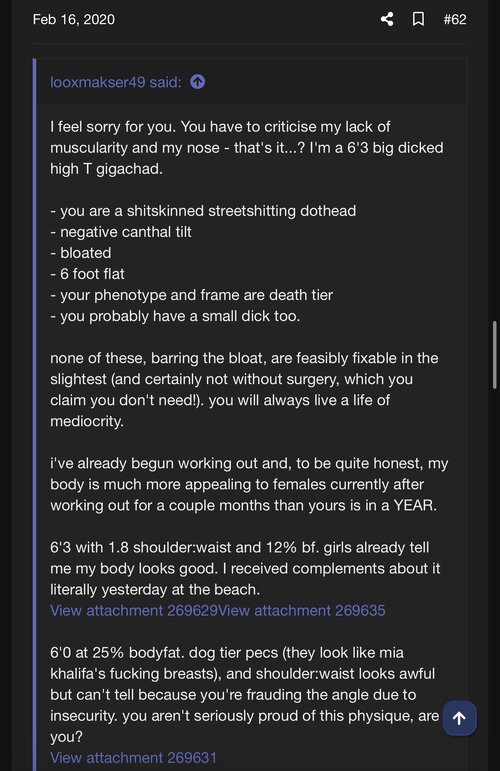Screen dimensions: 500x771
Task: Click the blue quote block left border
Action: click(x=34, y=415)
